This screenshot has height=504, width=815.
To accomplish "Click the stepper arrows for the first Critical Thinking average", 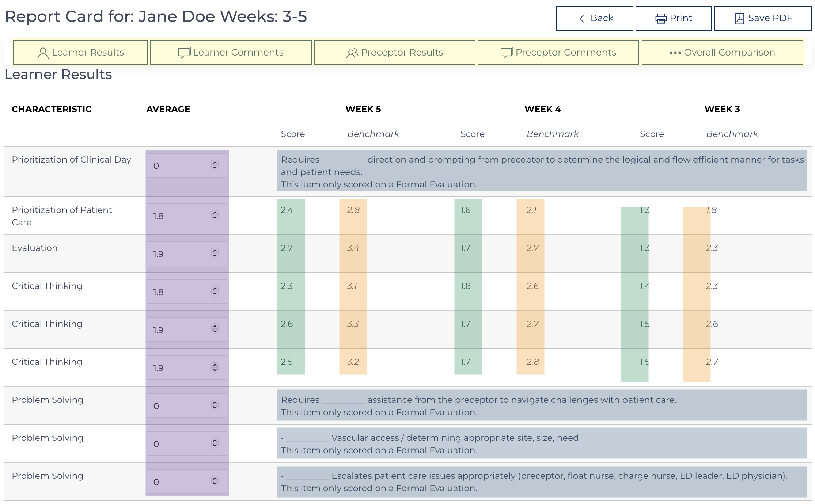I will 215,291.
